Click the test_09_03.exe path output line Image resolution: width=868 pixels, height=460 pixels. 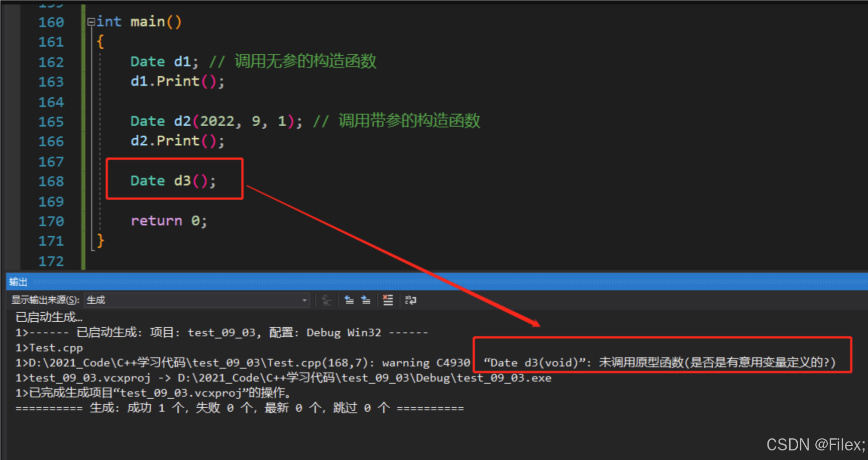283,378
